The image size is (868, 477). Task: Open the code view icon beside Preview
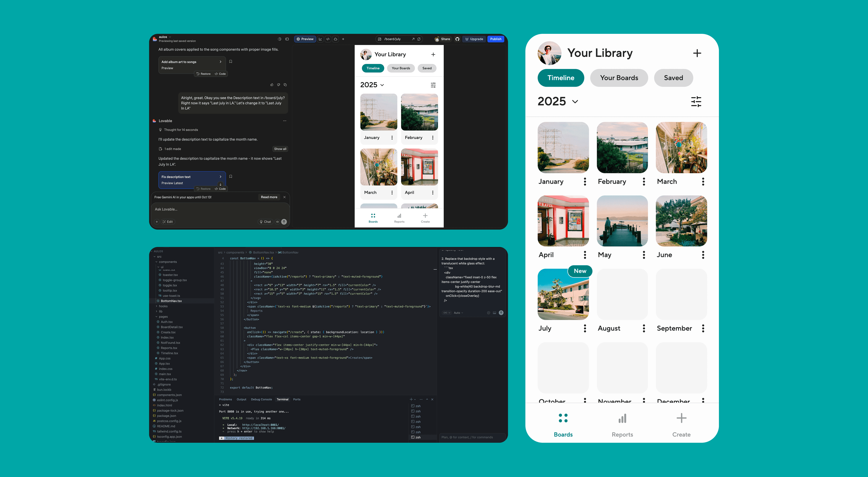pos(328,39)
